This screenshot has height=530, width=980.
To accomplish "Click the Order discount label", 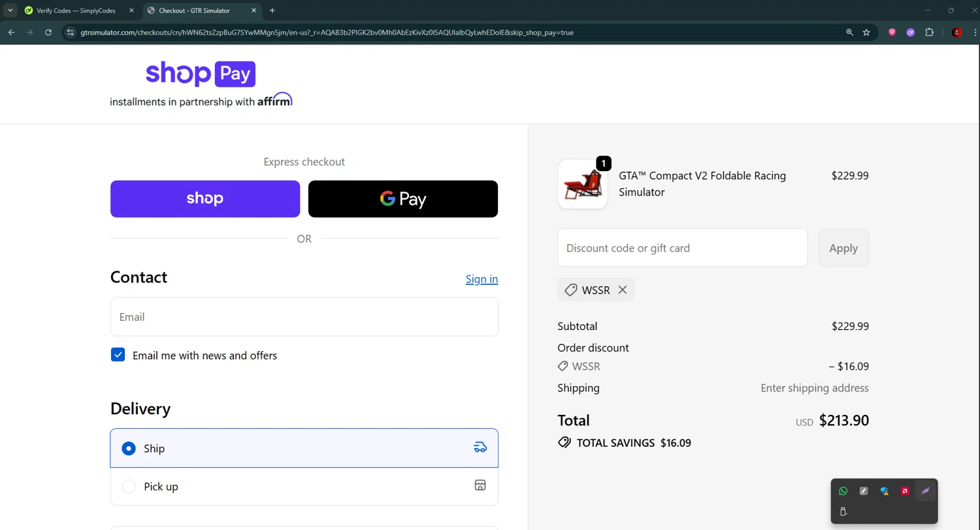I will 593,348.
